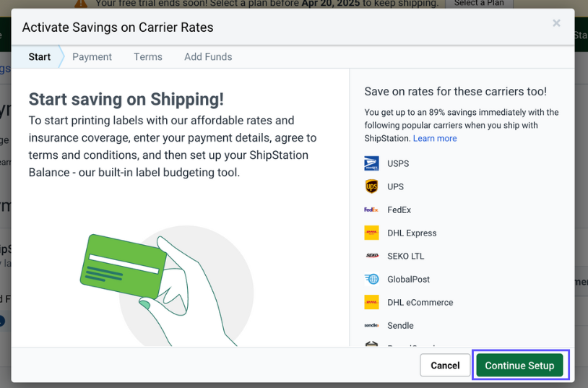Screen dimensions: 588x388
Task: Click the Sendle logo icon
Action: coord(371,325)
